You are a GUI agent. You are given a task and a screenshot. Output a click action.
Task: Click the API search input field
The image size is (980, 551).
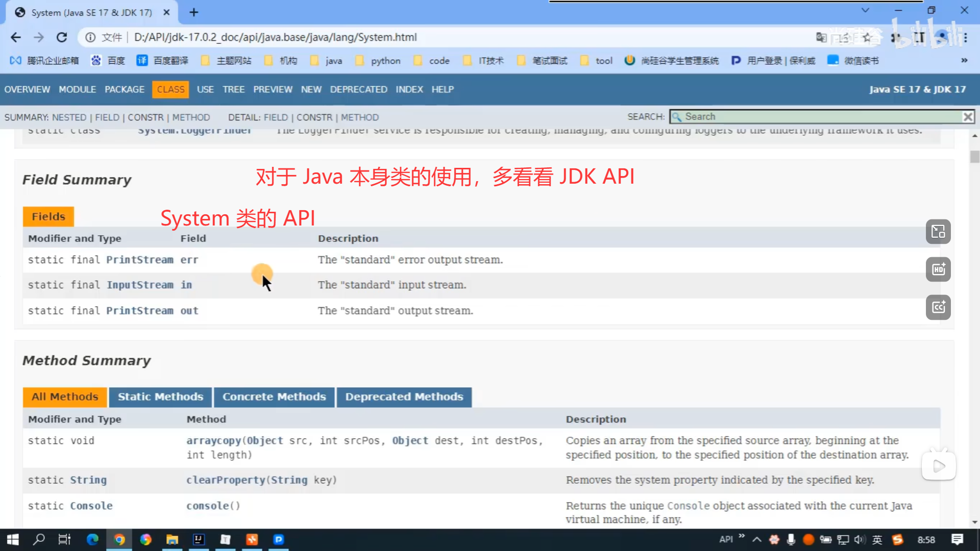[x=817, y=117]
